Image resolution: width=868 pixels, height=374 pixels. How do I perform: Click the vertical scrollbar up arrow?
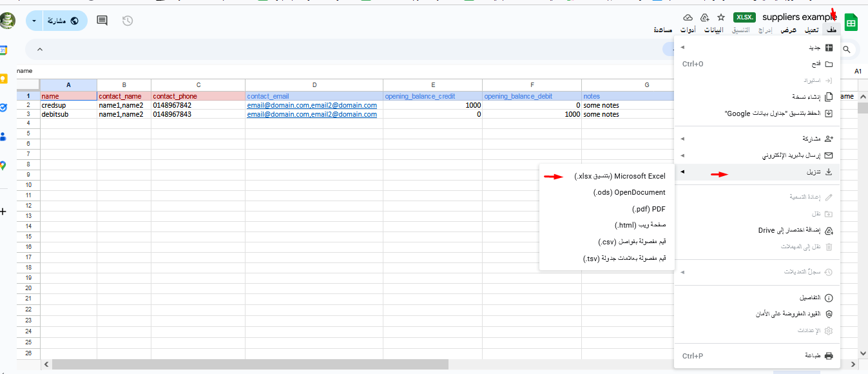pos(862,96)
